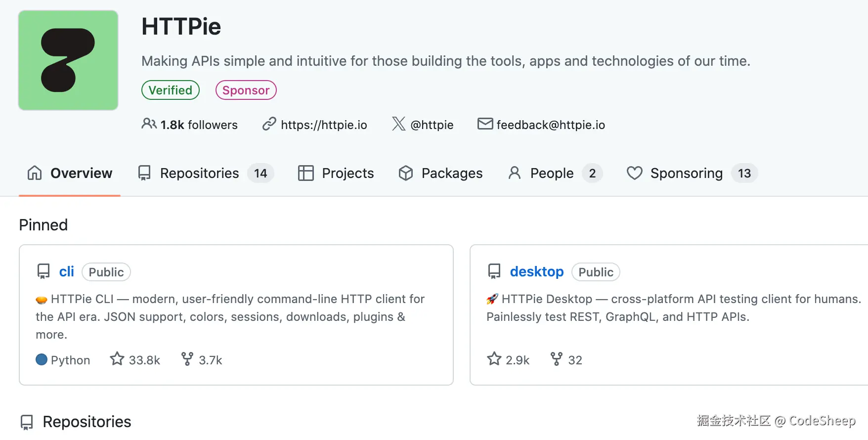The image size is (868, 440).
Task: Open the desktop repository link
Action: click(x=536, y=271)
